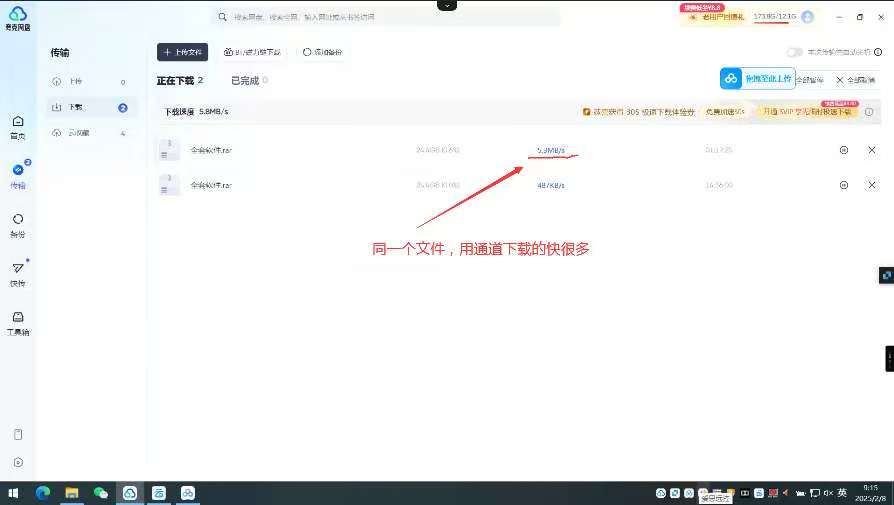
Task: Click the Add Backup (添加备份) button
Action: (x=322, y=52)
